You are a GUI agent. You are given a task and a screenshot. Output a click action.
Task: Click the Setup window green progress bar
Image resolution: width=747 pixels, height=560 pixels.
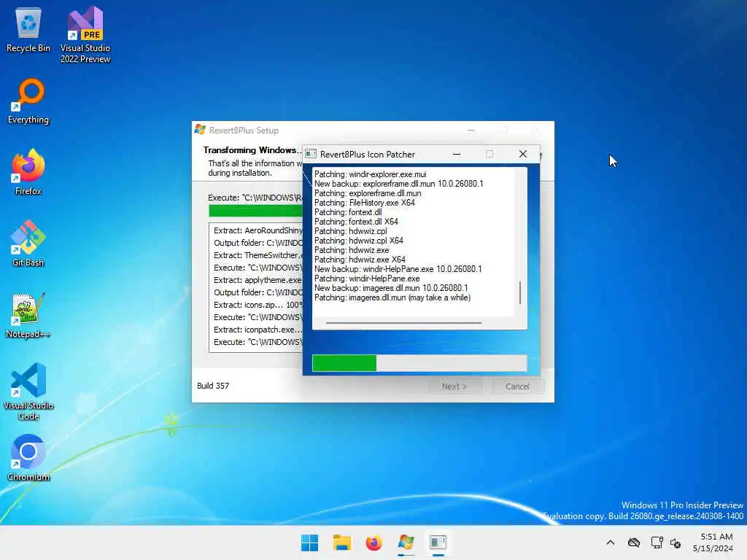pos(255,211)
